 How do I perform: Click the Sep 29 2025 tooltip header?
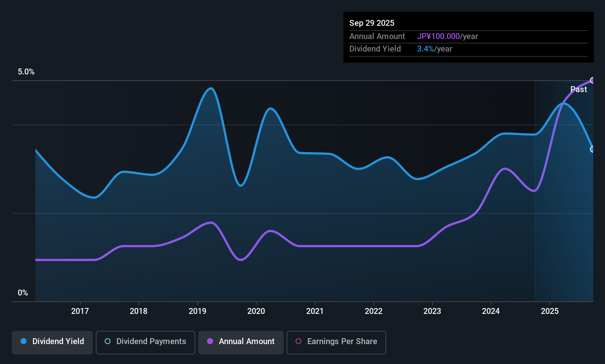pos(372,23)
